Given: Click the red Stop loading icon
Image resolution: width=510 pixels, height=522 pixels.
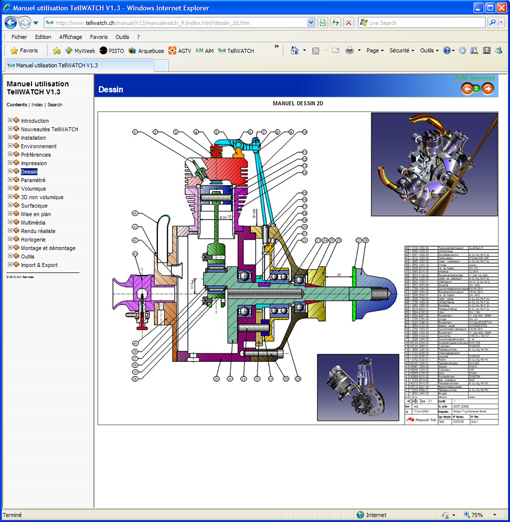Looking at the screenshot, I should coord(348,23).
